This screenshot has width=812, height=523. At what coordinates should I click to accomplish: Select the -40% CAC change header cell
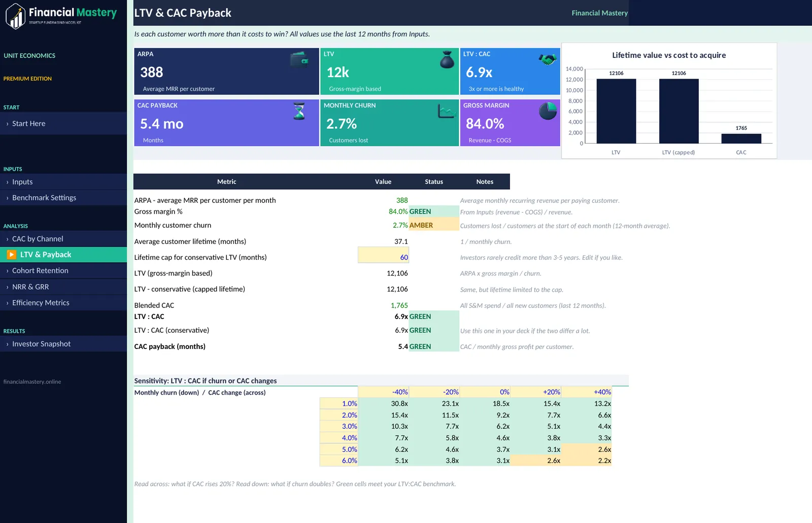pyautogui.click(x=383, y=392)
